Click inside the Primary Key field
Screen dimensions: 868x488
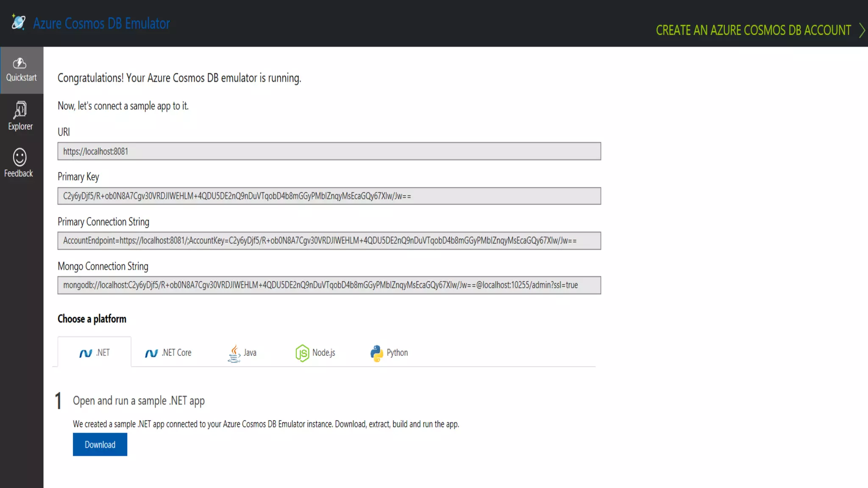tap(329, 196)
